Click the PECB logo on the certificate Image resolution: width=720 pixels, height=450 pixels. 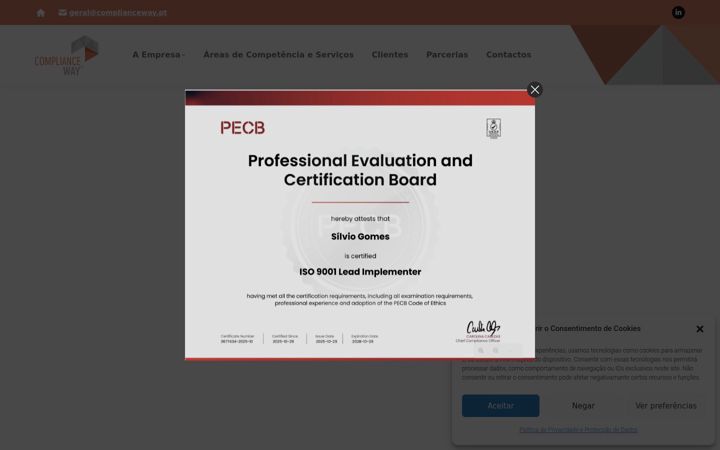(242, 128)
